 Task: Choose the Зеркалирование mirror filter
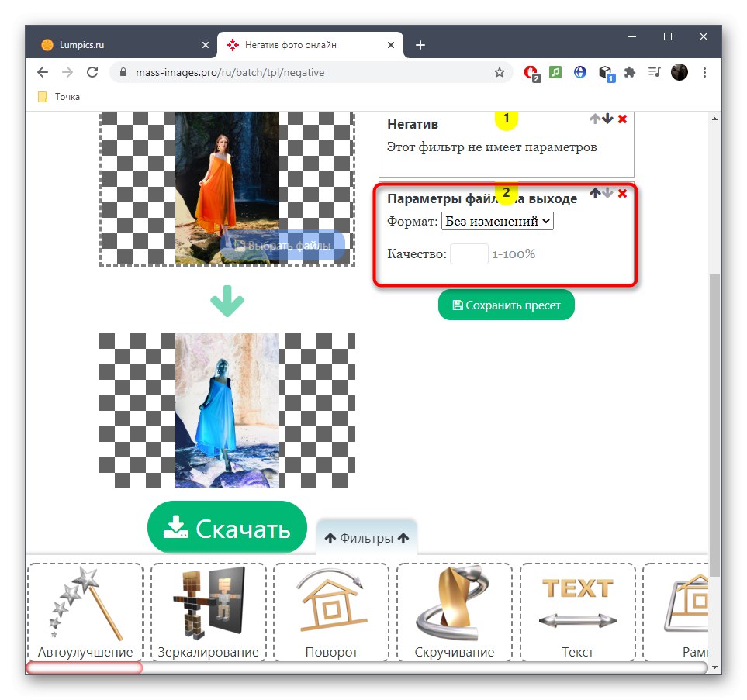(x=208, y=612)
